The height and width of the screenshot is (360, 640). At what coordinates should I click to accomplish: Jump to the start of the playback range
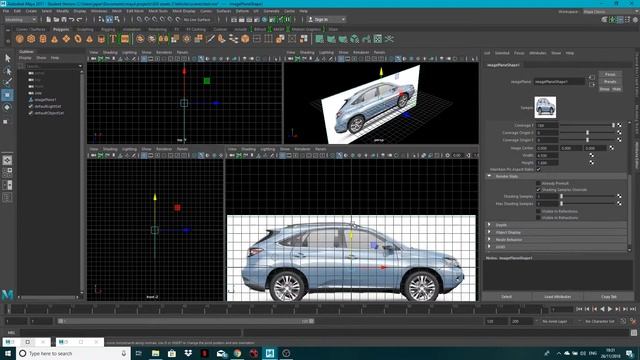pyautogui.click(x=579, y=309)
